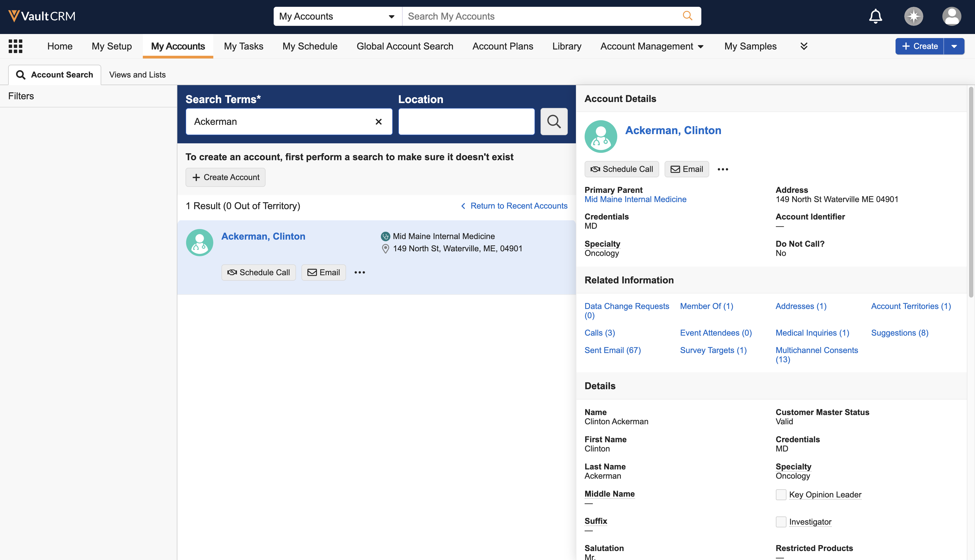Clear the Ackerman search term
The image size is (975, 560).
tap(378, 122)
